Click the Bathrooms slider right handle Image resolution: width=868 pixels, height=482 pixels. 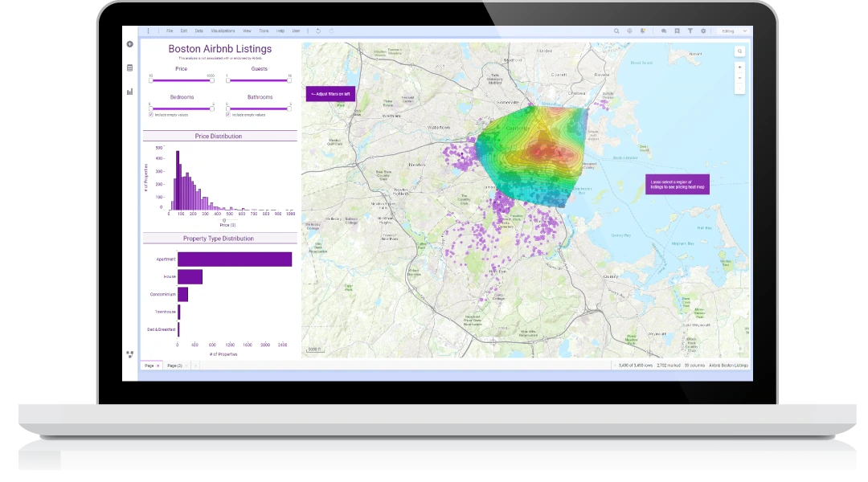click(x=289, y=109)
